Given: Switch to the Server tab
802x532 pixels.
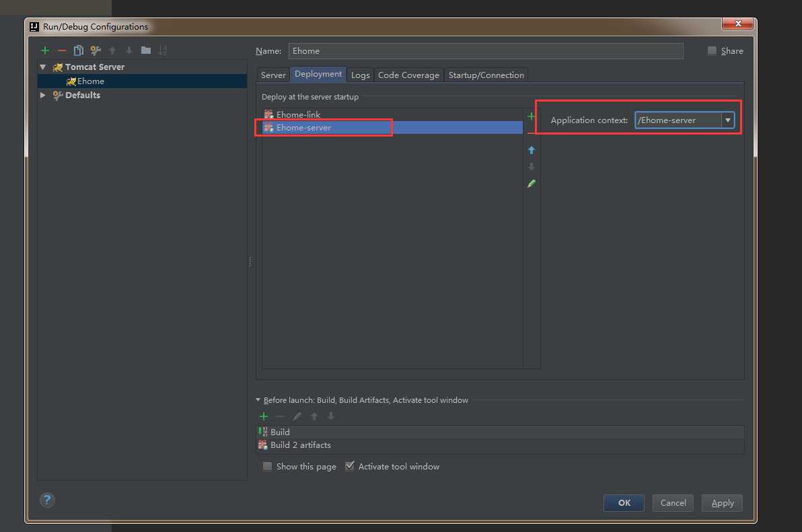Looking at the screenshot, I should [x=273, y=75].
